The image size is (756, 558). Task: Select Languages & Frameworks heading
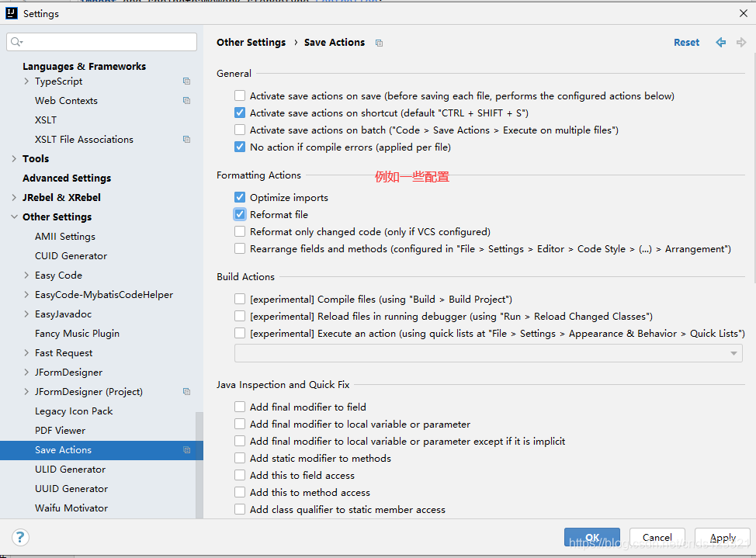point(84,66)
